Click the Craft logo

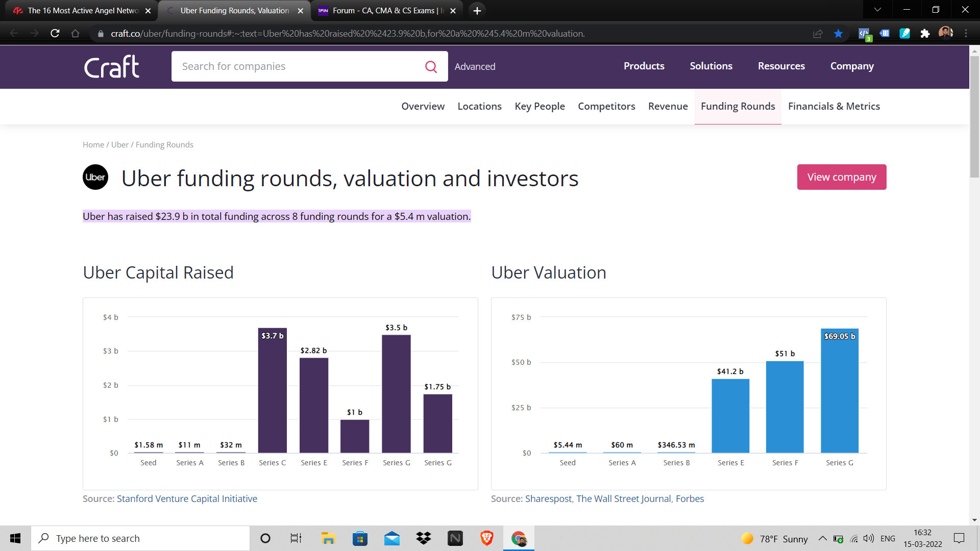112,67
